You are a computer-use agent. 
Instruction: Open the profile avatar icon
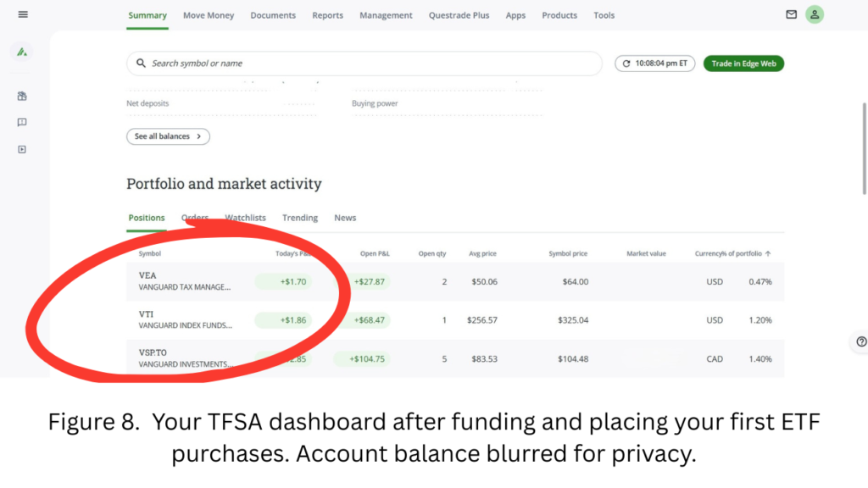[815, 14]
